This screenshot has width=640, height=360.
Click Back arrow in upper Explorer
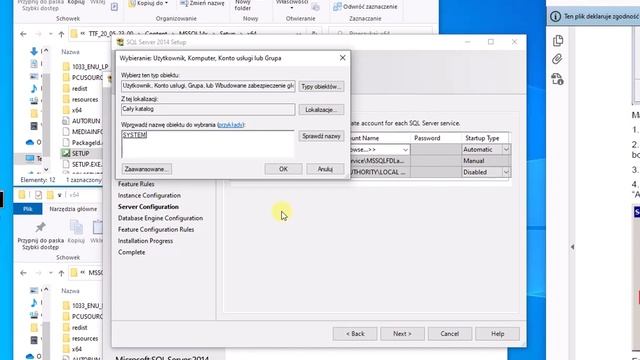coord(23,34)
